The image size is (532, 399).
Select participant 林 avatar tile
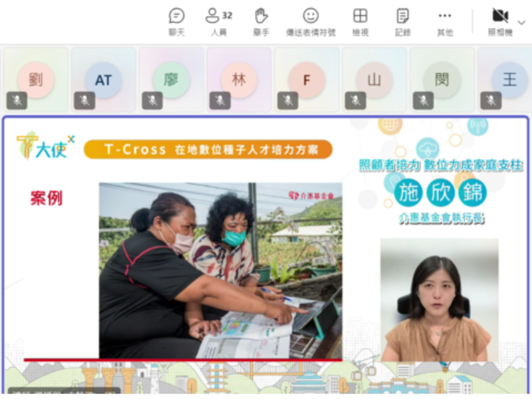click(239, 80)
